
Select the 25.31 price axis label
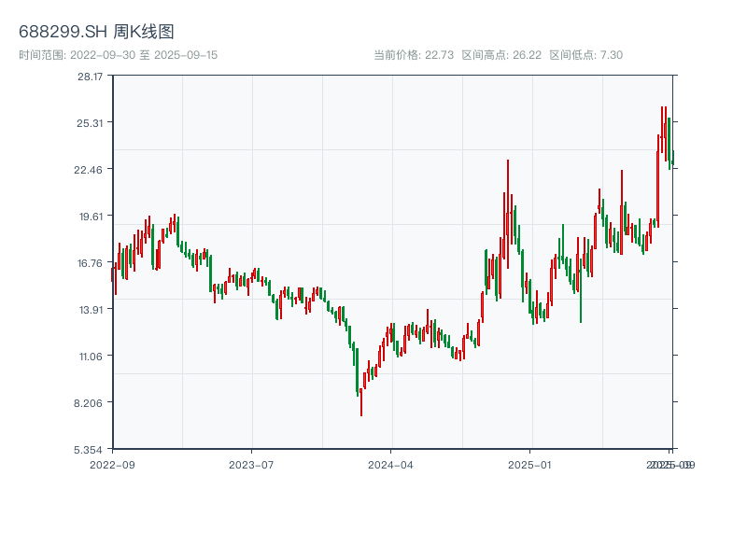tap(91, 123)
